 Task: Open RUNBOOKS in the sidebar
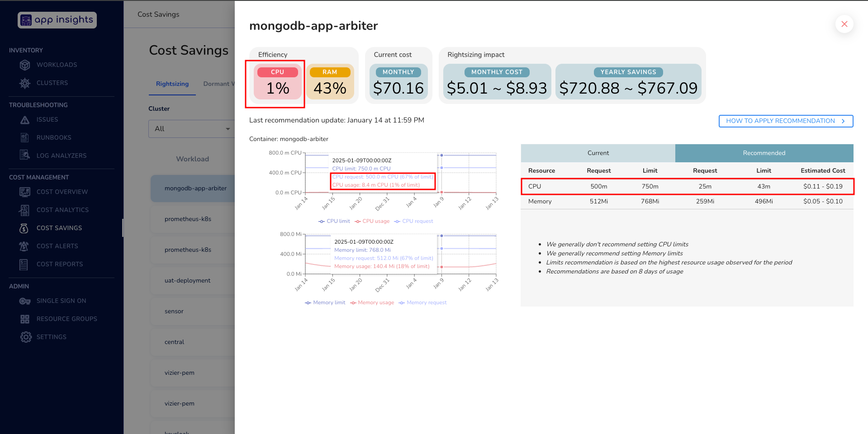tap(54, 137)
